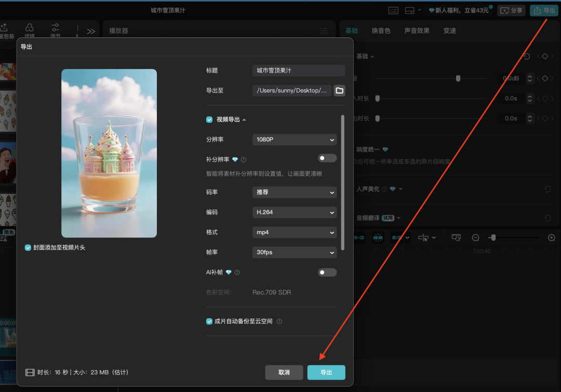This screenshot has height=392, width=561.
Task: Click the ruler/marker icon on the timeline toolbar
Action: 456,237
